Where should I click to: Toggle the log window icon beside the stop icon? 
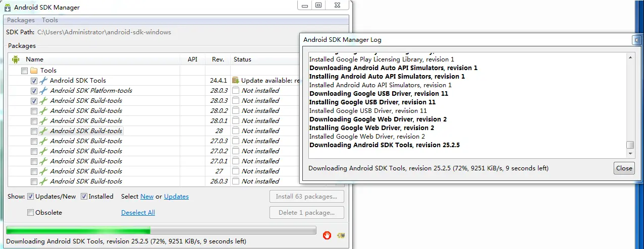[341, 235]
